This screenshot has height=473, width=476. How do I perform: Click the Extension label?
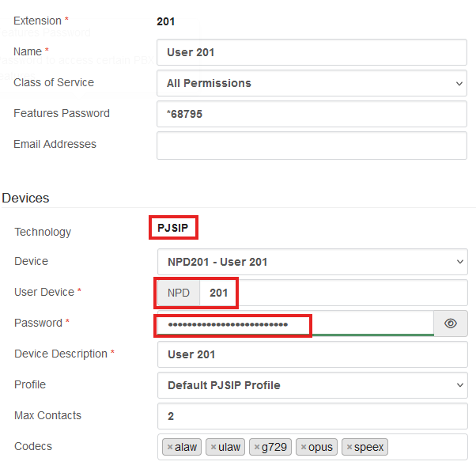pos(37,21)
